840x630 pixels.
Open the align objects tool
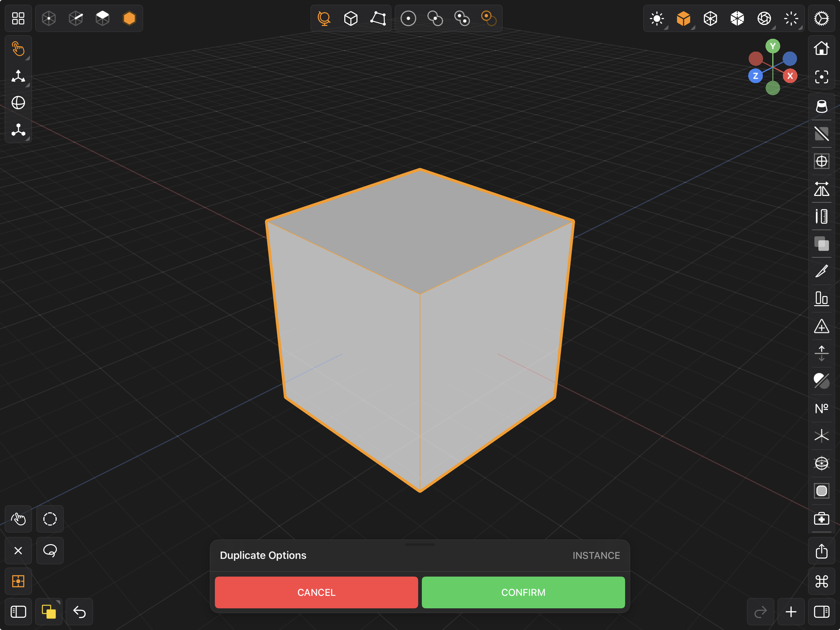coord(822,299)
